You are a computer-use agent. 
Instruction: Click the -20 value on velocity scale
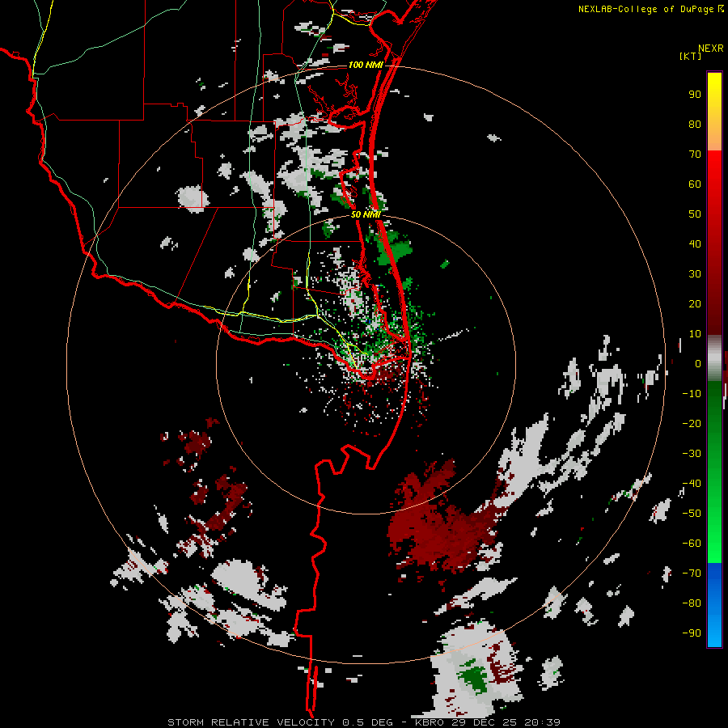point(692,424)
